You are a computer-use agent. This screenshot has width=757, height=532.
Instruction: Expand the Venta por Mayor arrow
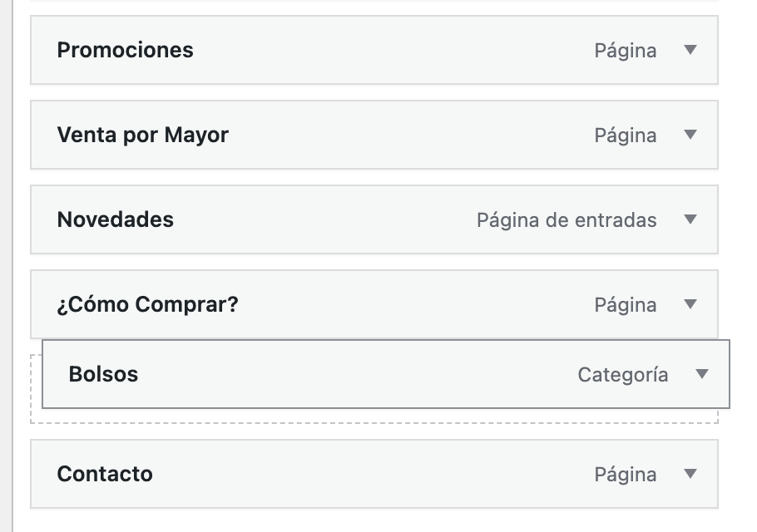pyautogui.click(x=690, y=135)
